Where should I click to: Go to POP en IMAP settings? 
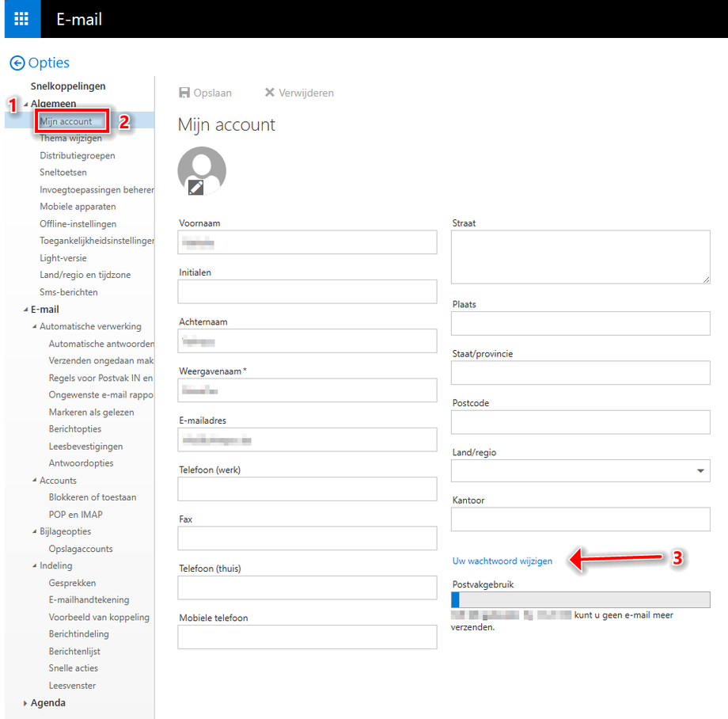click(x=75, y=515)
